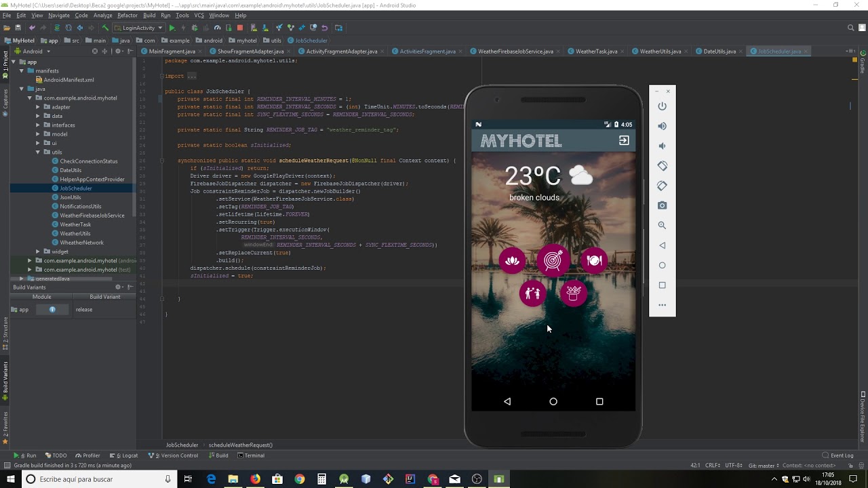Switch to the DateUtils.java tab

(719, 52)
